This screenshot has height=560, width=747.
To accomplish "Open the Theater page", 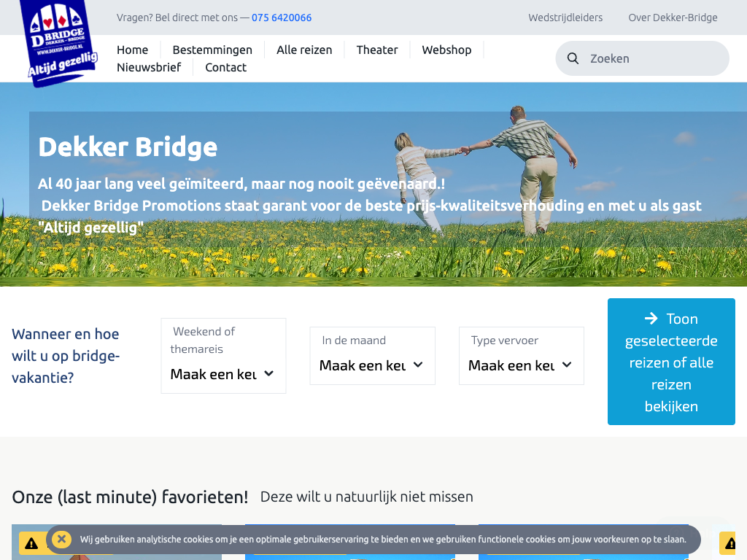I will pyautogui.click(x=377, y=50).
